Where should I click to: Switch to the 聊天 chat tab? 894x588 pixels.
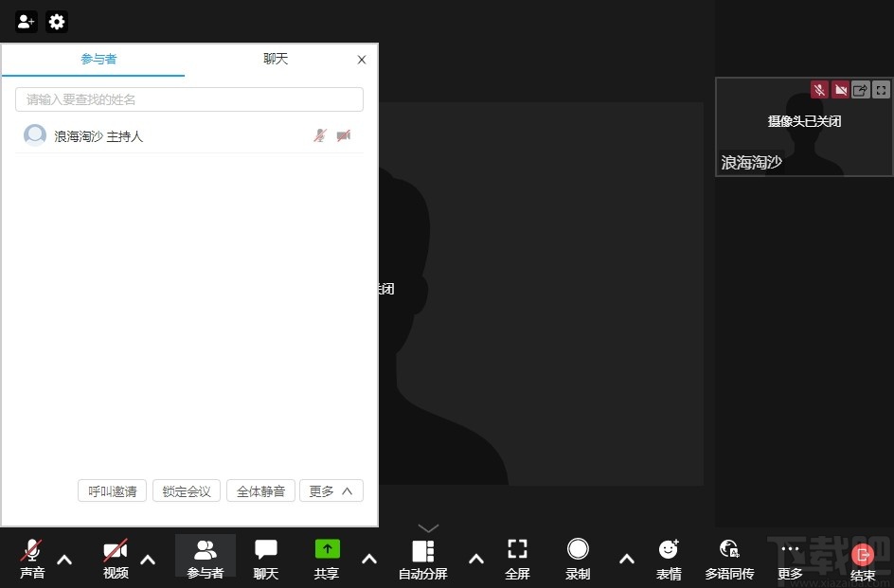(276, 58)
